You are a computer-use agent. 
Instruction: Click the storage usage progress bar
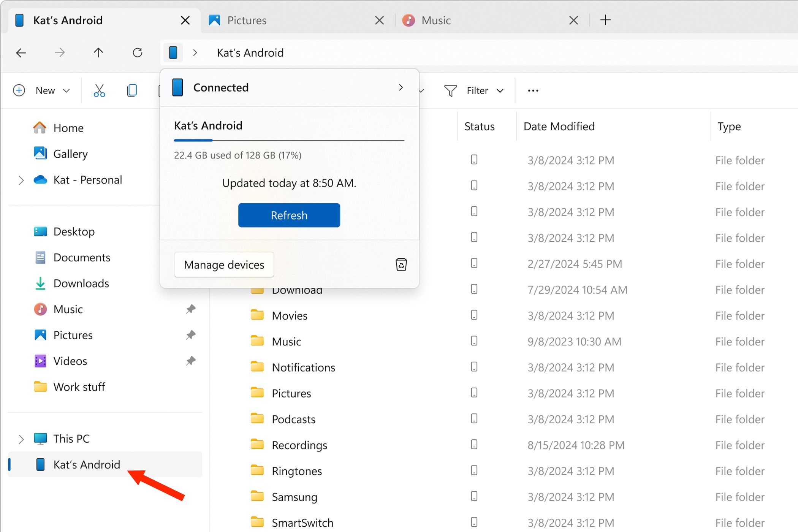tap(289, 140)
